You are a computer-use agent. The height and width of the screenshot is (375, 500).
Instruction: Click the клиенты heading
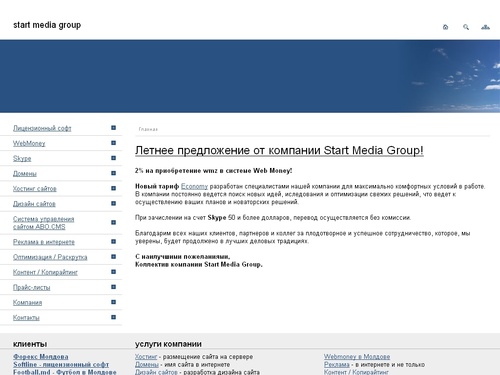[30, 344]
